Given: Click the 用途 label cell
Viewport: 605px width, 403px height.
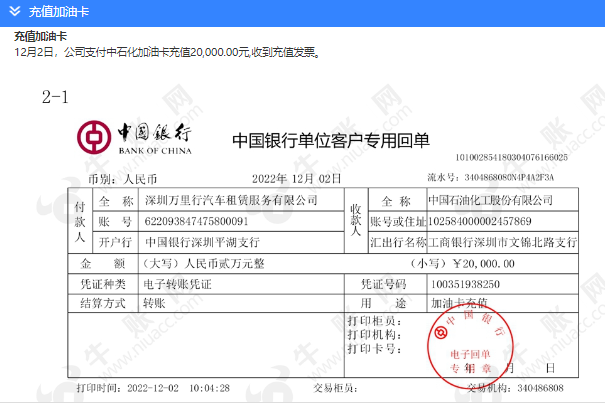Looking at the screenshot, I should 384,303.
